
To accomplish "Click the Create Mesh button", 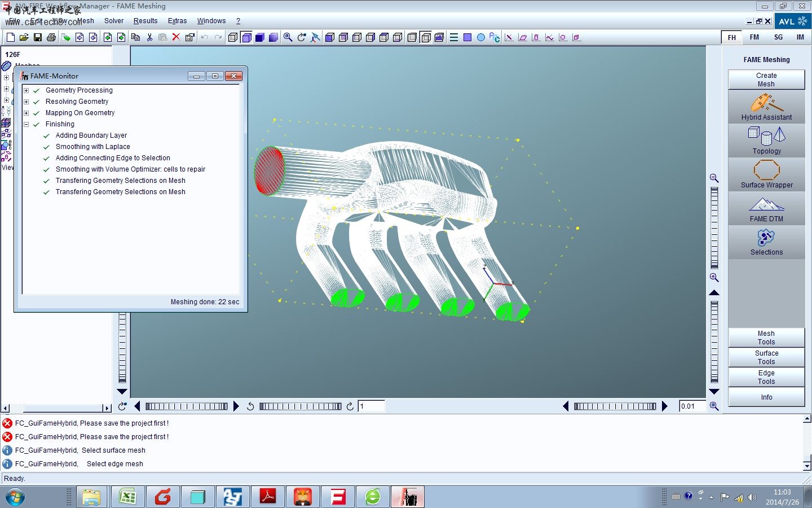I will 766,80.
